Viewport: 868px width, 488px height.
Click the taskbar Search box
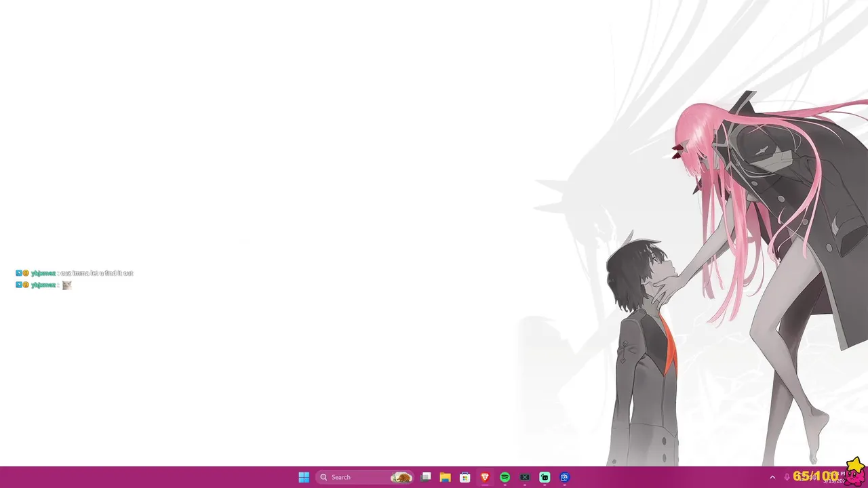coord(365,477)
